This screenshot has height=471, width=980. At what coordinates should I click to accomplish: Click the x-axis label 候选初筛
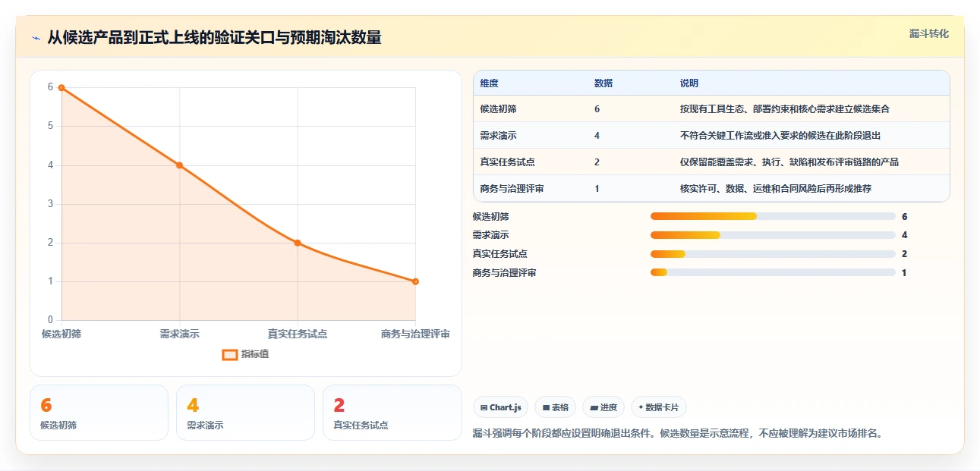61,334
